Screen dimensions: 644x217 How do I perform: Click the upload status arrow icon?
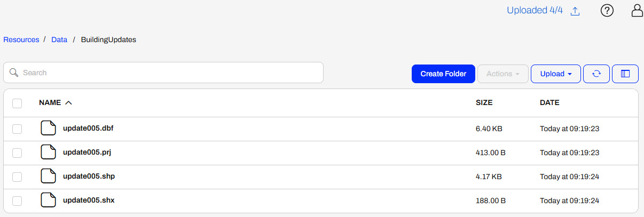pos(575,11)
